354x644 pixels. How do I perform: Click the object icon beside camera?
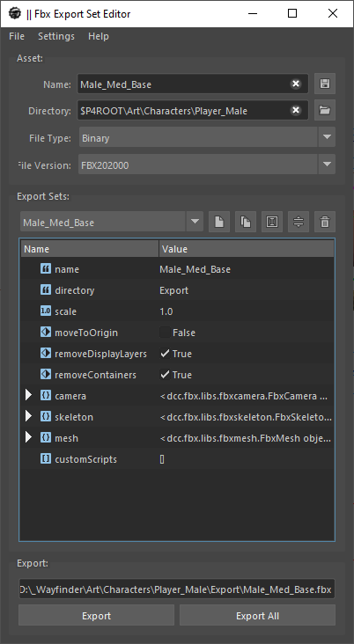tap(46, 396)
